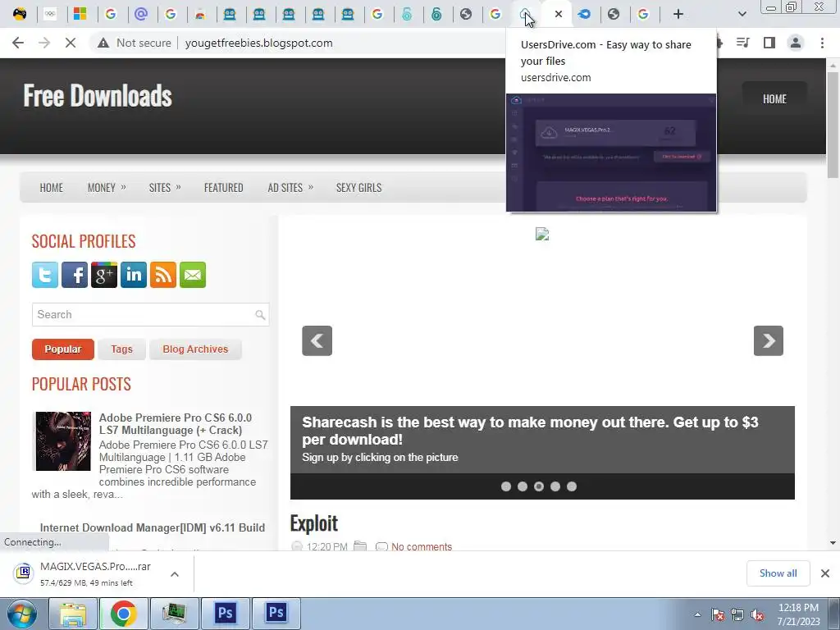Screen dimensions: 840x630
Task: Switch to the Popular tab
Action: [x=63, y=349]
